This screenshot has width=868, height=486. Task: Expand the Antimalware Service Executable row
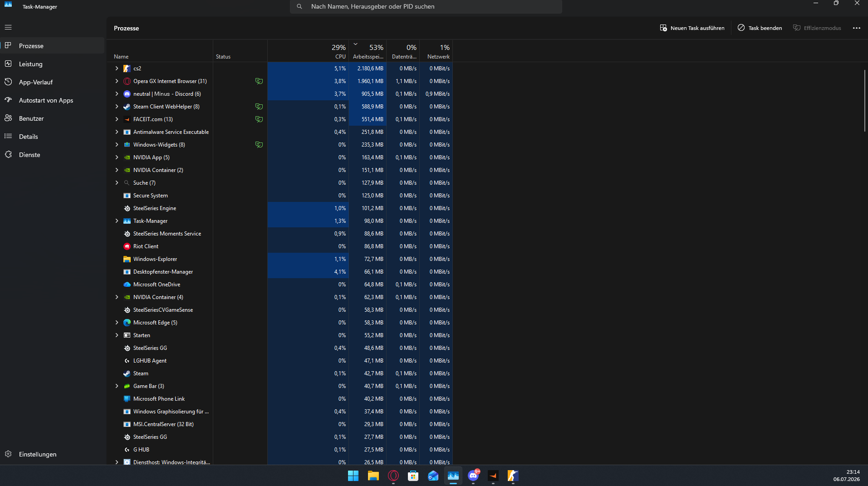click(117, 132)
